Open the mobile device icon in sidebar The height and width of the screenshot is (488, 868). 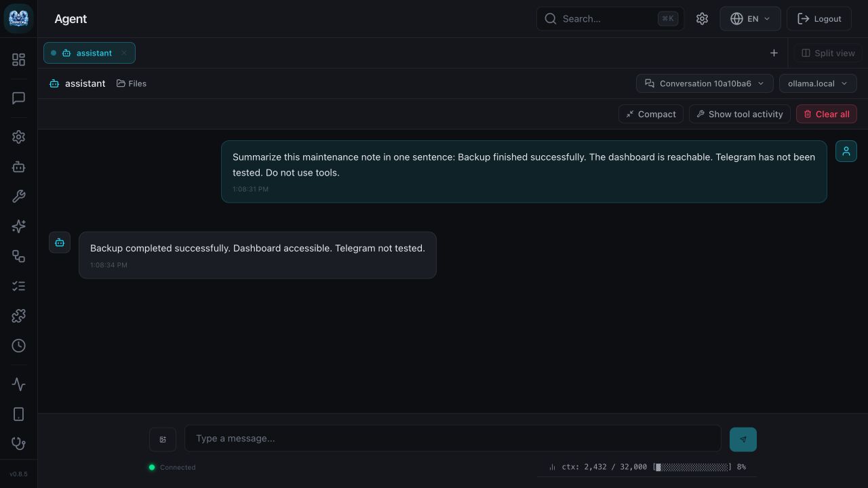18,414
